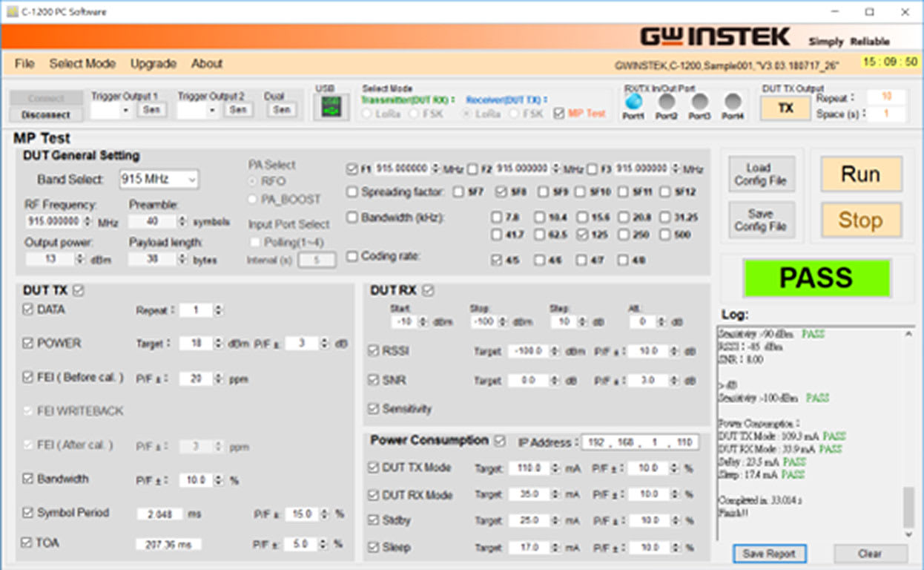Viewport: 924px width, 570px height.
Task: Click the Output power dBm stepper
Action: [x=81, y=260]
